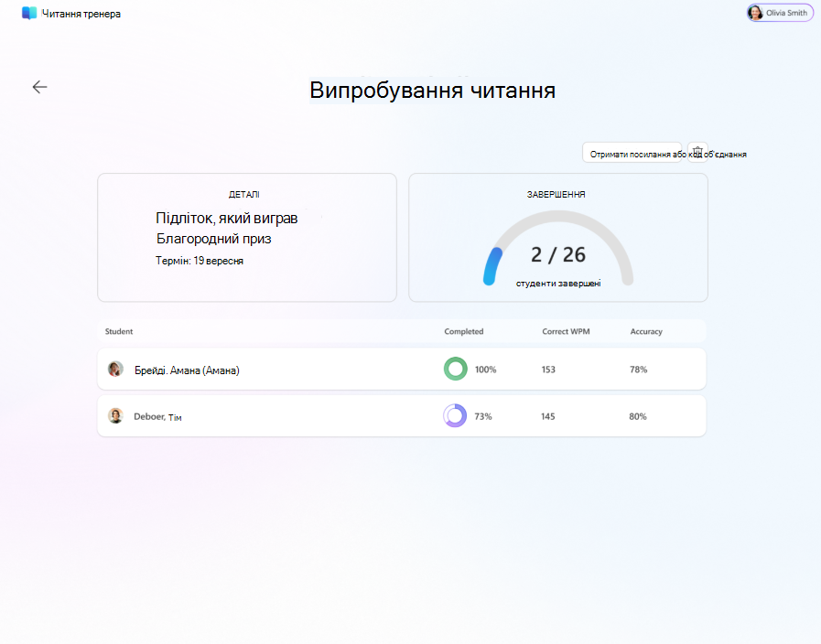Select Брейді Амана student avatar

coord(115,370)
